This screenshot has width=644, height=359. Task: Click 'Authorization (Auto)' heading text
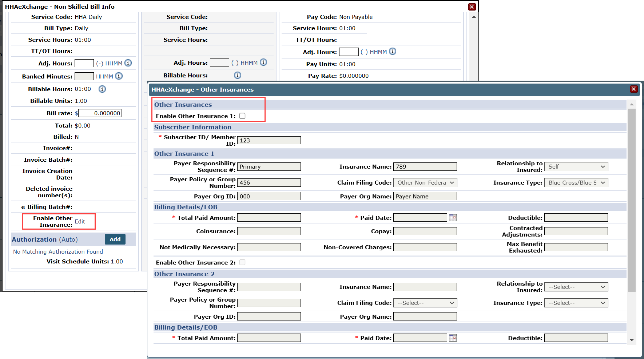click(x=45, y=239)
